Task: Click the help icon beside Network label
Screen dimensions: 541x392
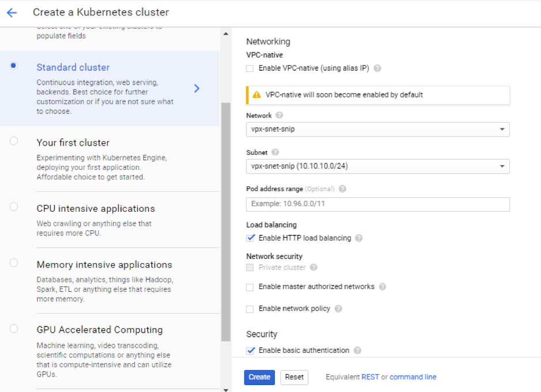Action: pos(279,116)
